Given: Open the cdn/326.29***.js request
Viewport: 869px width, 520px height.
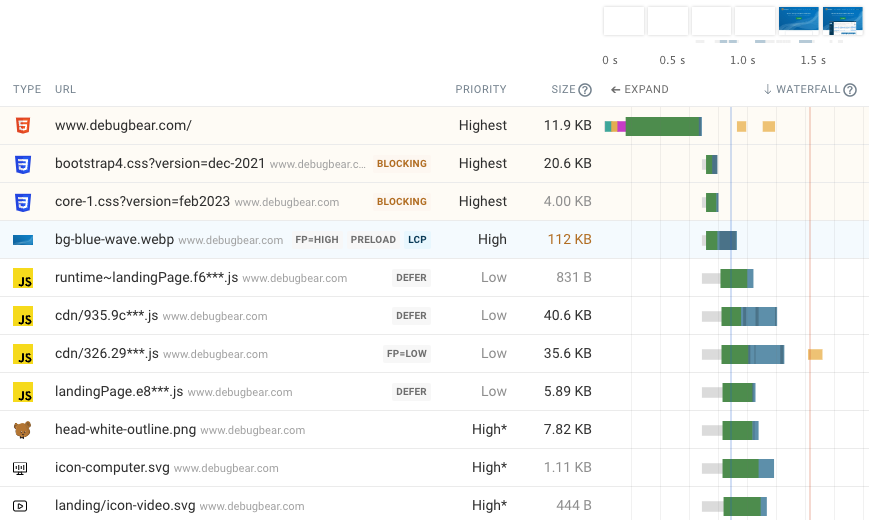Looking at the screenshot, I should click(x=434, y=354).
